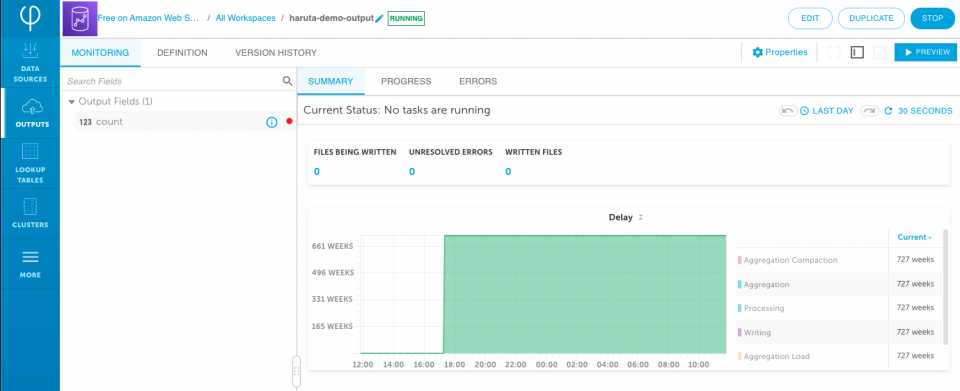Go to next time range arrow

869,111
